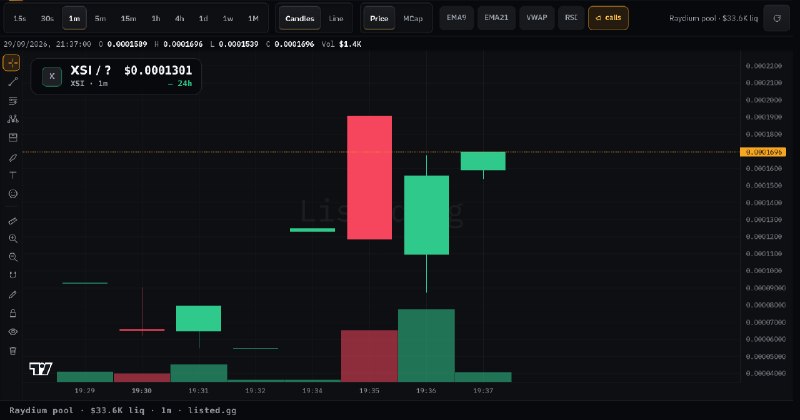Viewport: 800px width, 420px height.
Task: Click the zoom out magnifier icon
Action: tap(13, 257)
